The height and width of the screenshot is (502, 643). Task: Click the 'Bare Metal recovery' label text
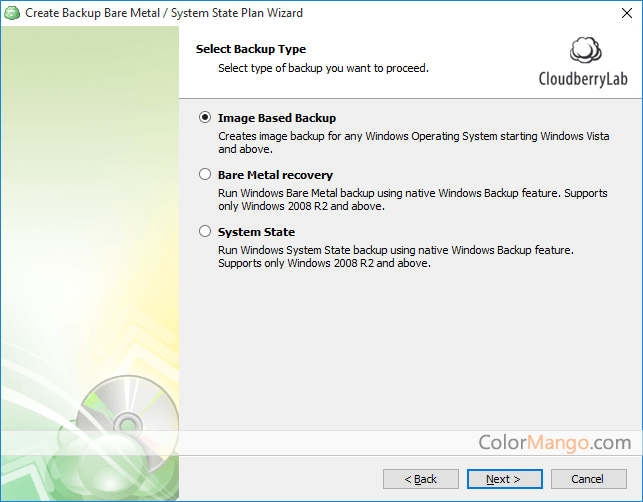(x=275, y=175)
